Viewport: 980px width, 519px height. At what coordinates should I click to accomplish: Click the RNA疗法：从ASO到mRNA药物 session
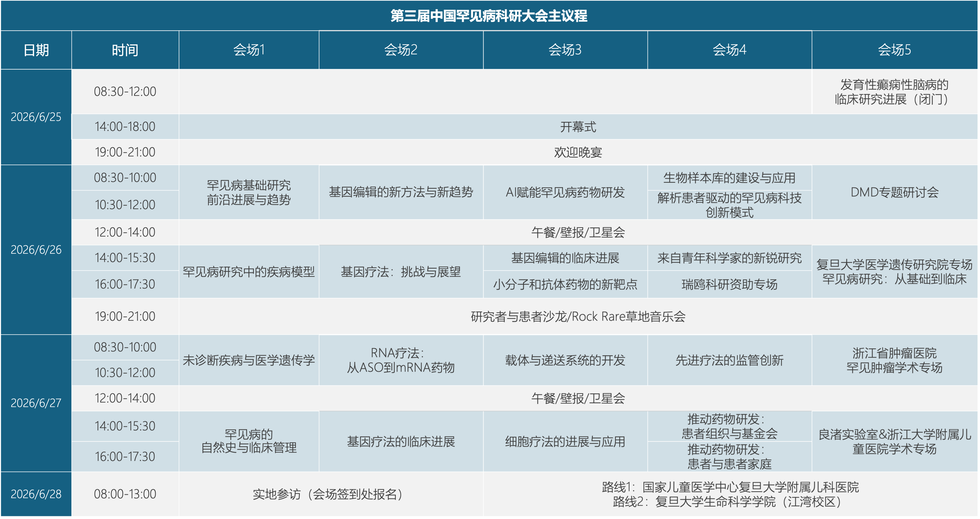pos(401,360)
